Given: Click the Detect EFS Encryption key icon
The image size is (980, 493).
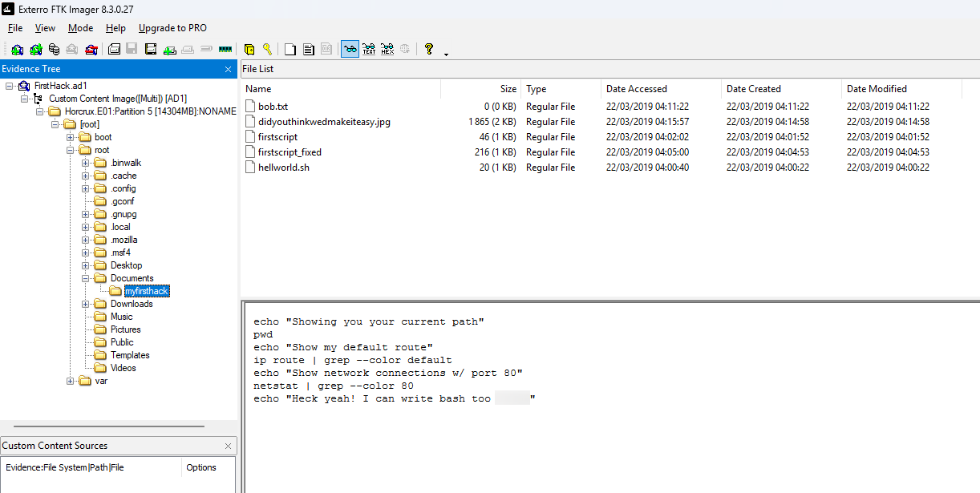Looking at the screenshot, I should pos(268,49).
